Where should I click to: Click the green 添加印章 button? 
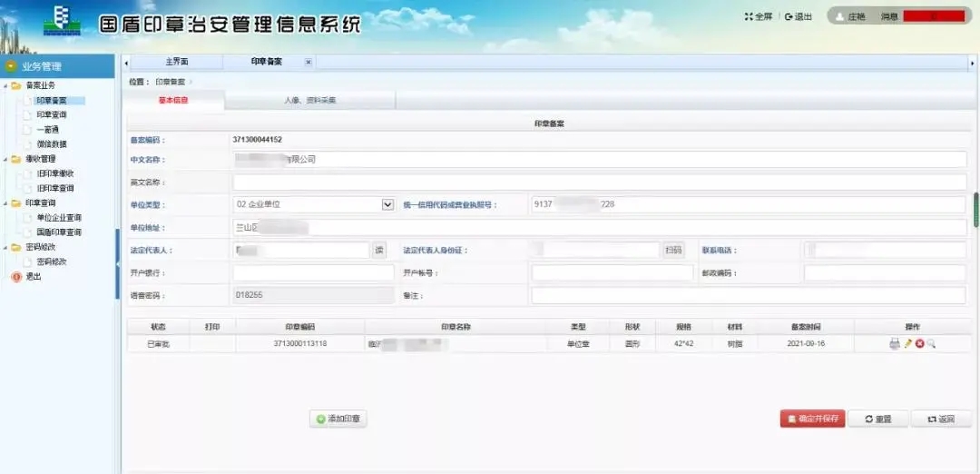click(x=338, y=419)
